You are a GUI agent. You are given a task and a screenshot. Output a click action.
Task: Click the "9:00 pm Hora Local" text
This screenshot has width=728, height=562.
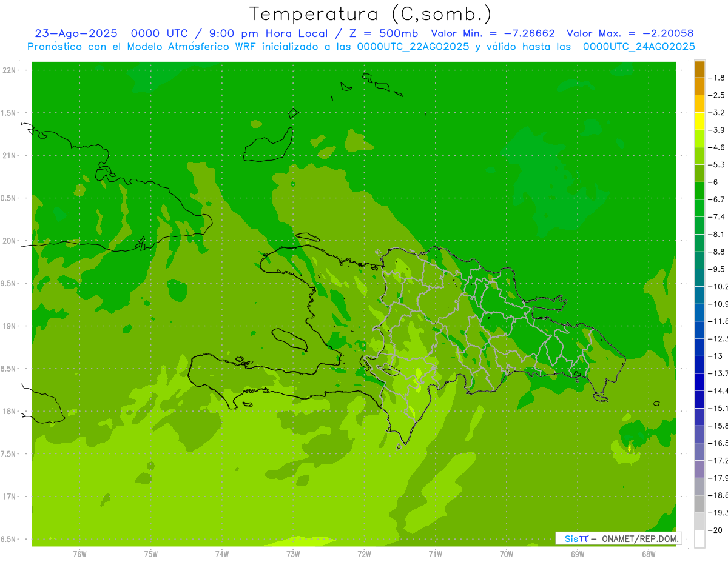268,33
